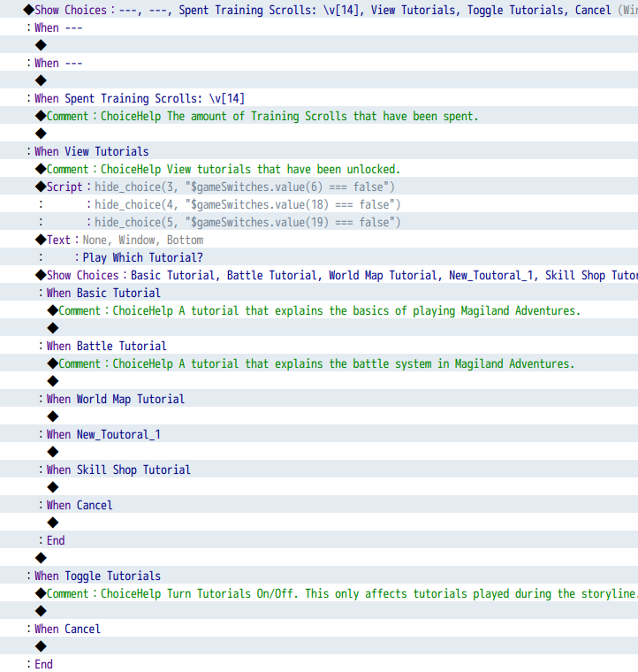
Task: Click the empty command diamond under World Map Tutorial
Action: [x=53, y=416]
